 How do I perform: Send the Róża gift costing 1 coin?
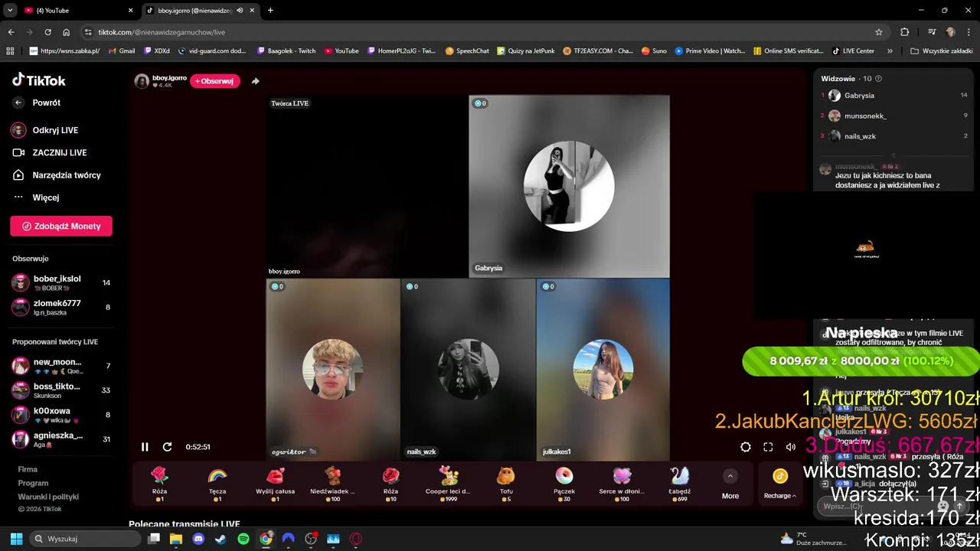click(159, 484)
